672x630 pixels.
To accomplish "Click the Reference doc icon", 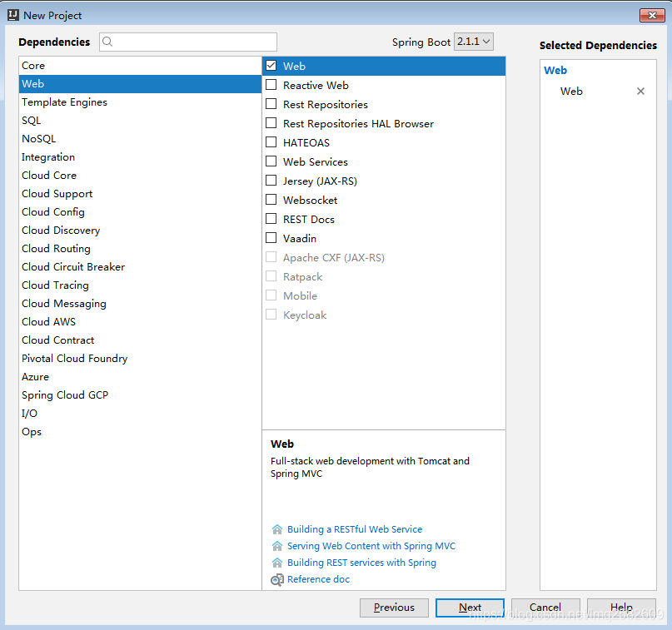I will (x=277, y=579).
